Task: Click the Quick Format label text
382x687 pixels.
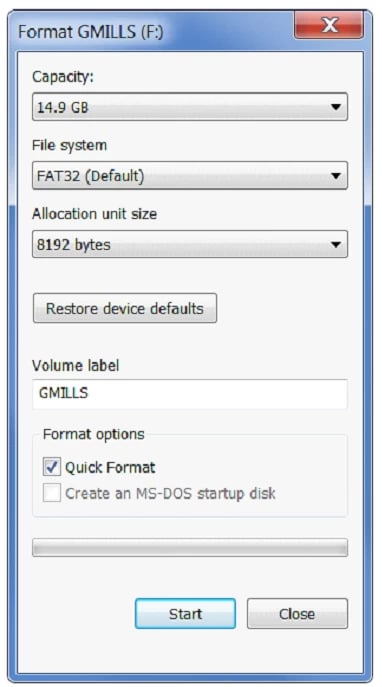Action: pos(110,467)
